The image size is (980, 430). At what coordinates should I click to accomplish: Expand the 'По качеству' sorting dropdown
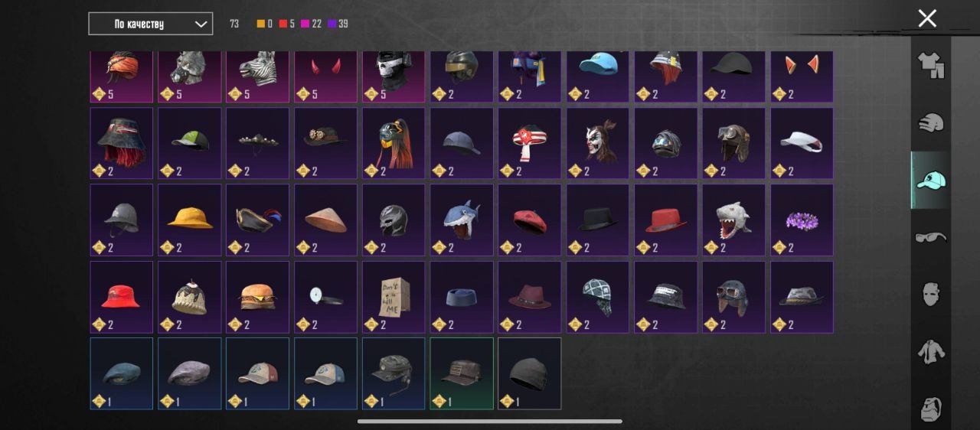click(151, 24)
